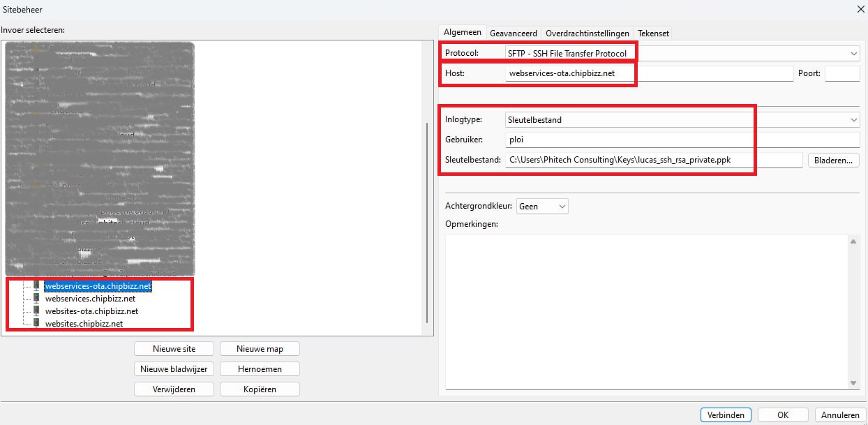
Task: Click server icon next to webservices.chipbizz.net
Action: coord(36,299)
